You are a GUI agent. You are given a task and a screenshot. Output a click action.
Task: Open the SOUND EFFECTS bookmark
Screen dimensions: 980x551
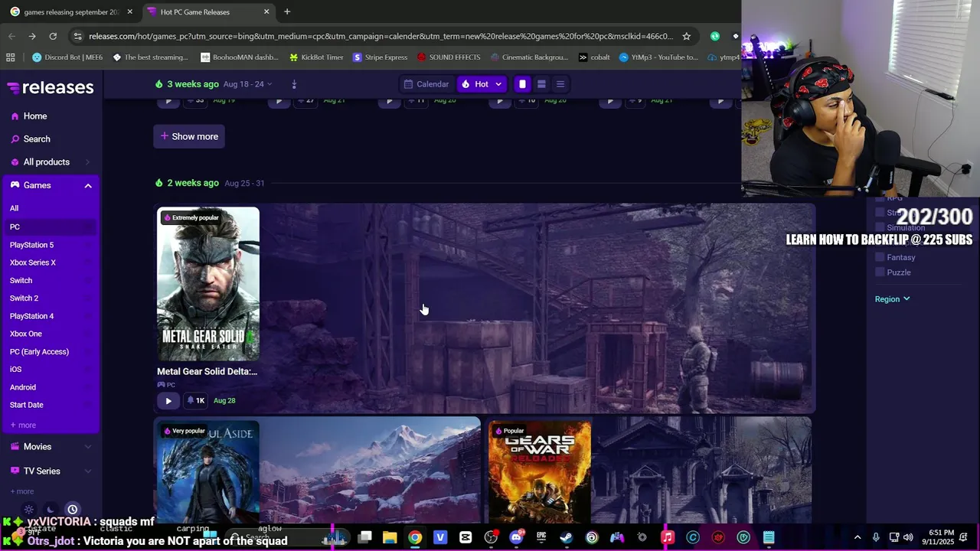(x=449, y=57)
